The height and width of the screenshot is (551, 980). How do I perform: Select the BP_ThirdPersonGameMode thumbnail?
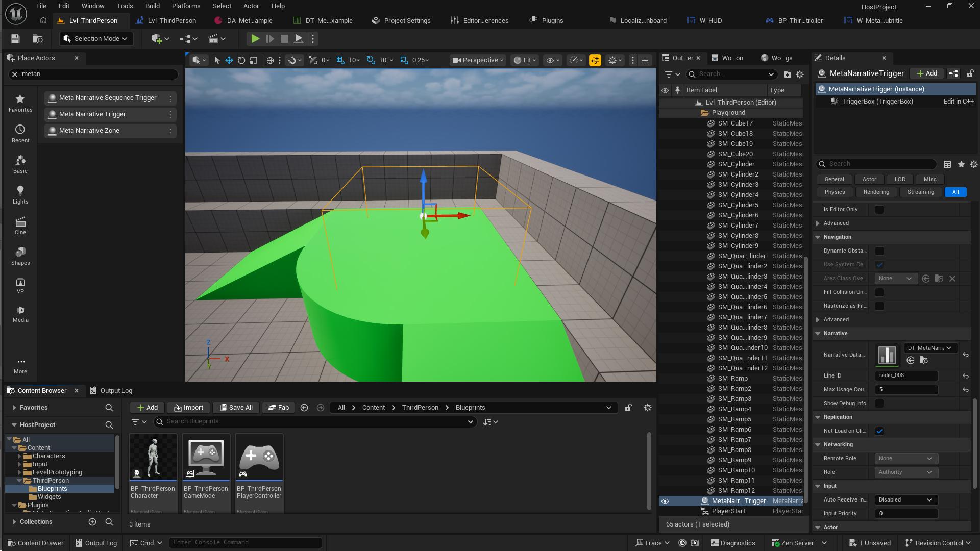point(206,457)
